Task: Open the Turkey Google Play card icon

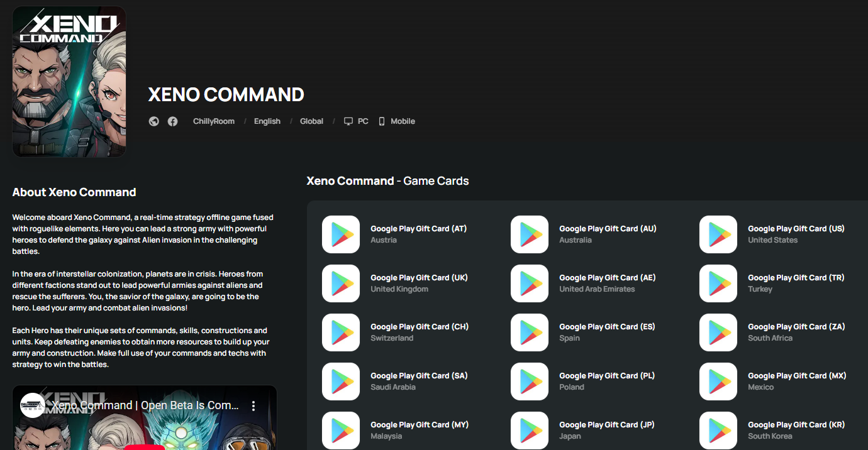Action: 718,283
